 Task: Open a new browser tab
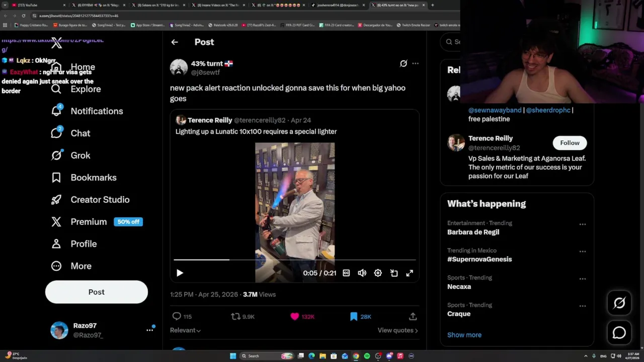pyautogui.click(x=432, y=5)
